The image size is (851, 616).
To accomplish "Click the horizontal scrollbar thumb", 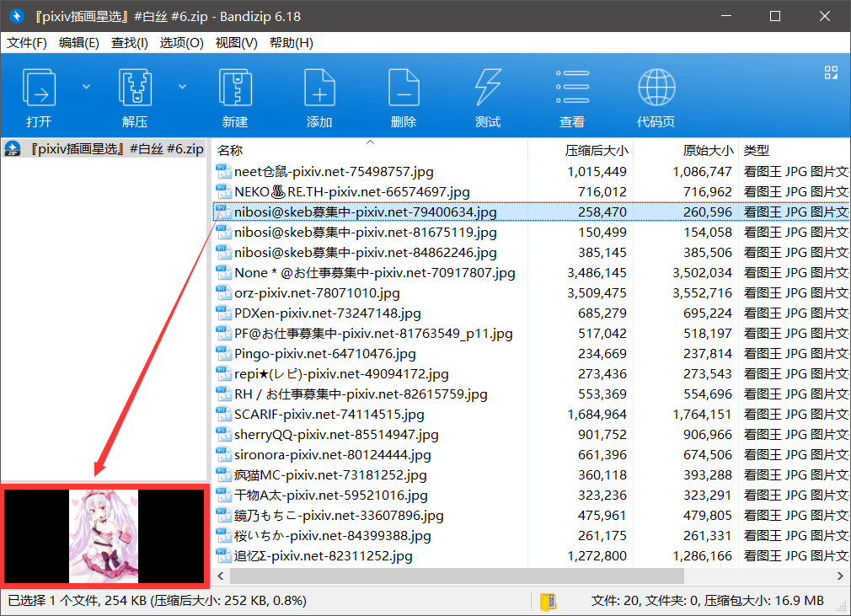I will (456, 576).
